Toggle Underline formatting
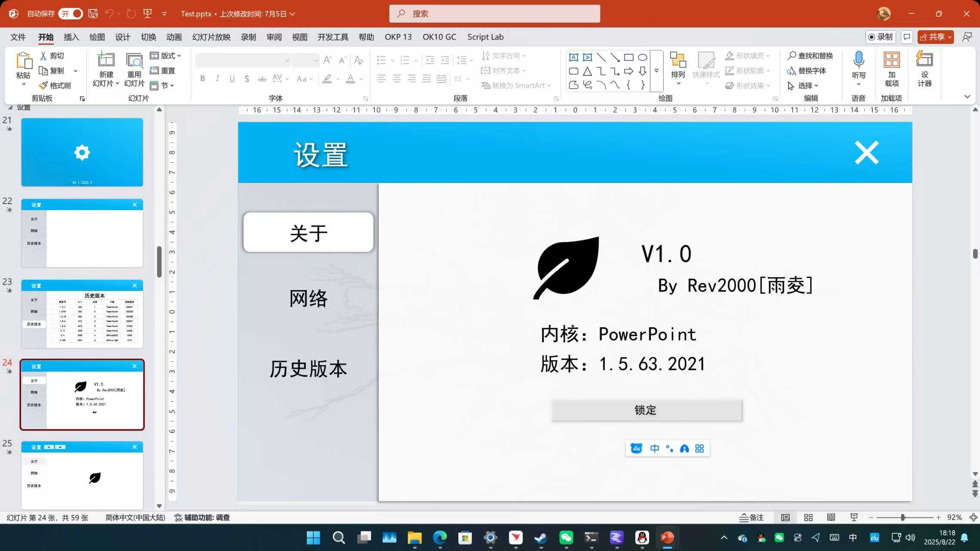Image resolution: width=980 pixels, height=551 pixels. click(x=232, y=79)
